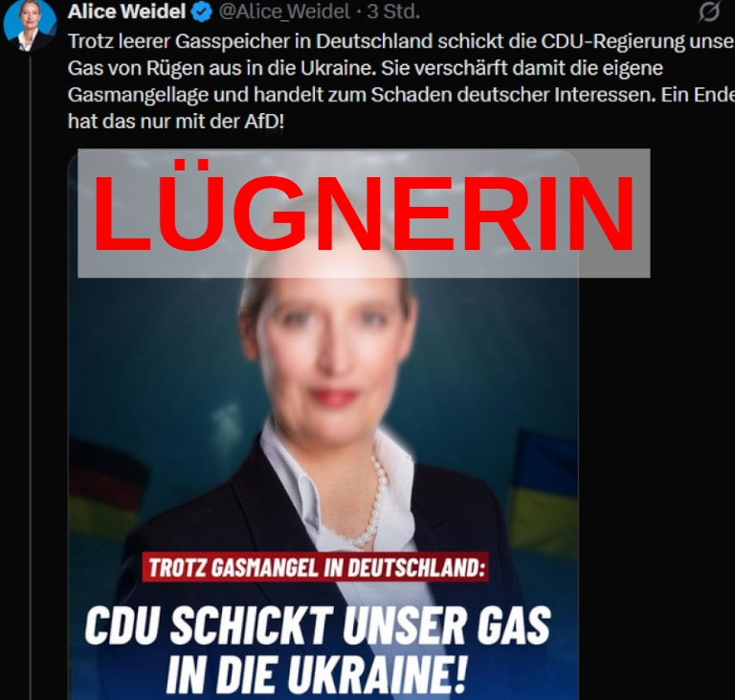Click the IN DIE UKRAINE! headline line
Viewport: 735px width, 700px height.
317,674
